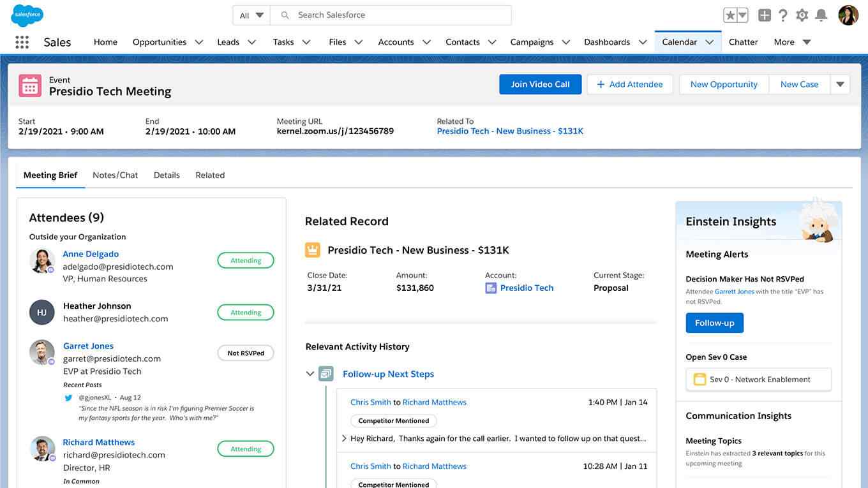Click the Add Attendee button
The height and width of the screenshot is (488, 868).
pyautogui.click(x=630, y=84)
